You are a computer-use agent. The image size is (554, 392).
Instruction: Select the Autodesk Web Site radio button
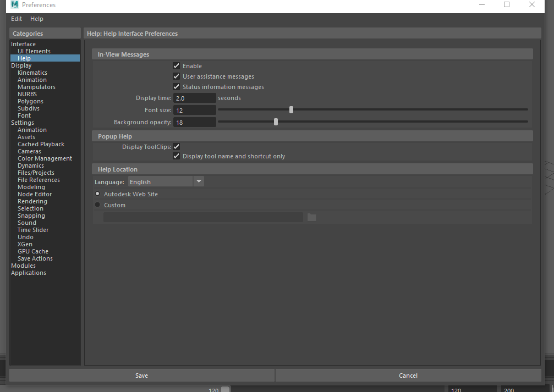(97, 194)
